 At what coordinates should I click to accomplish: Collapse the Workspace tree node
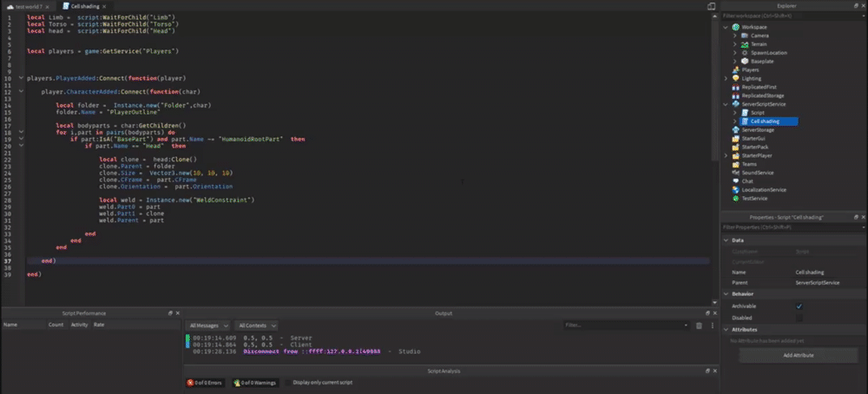[727, 27]
